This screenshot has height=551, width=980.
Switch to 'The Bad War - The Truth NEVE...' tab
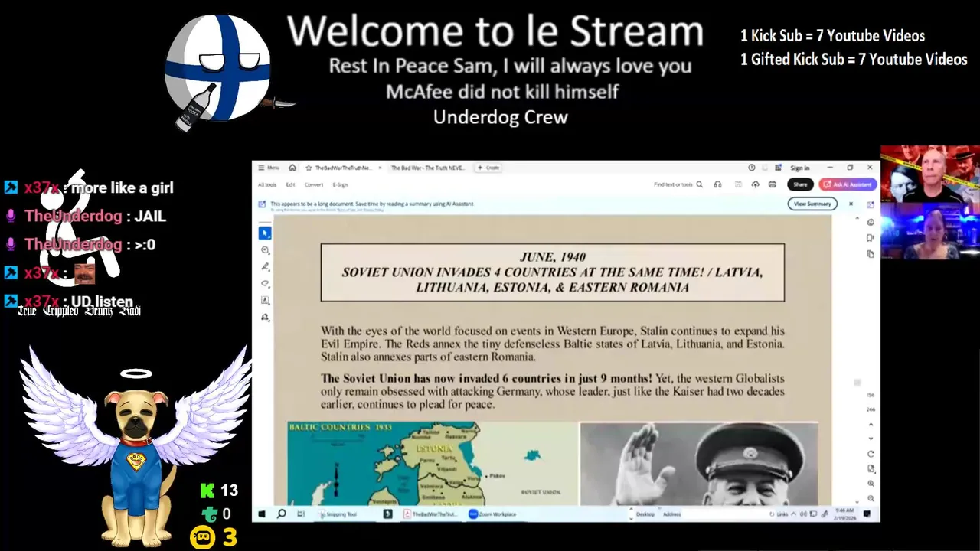point(428,168)
